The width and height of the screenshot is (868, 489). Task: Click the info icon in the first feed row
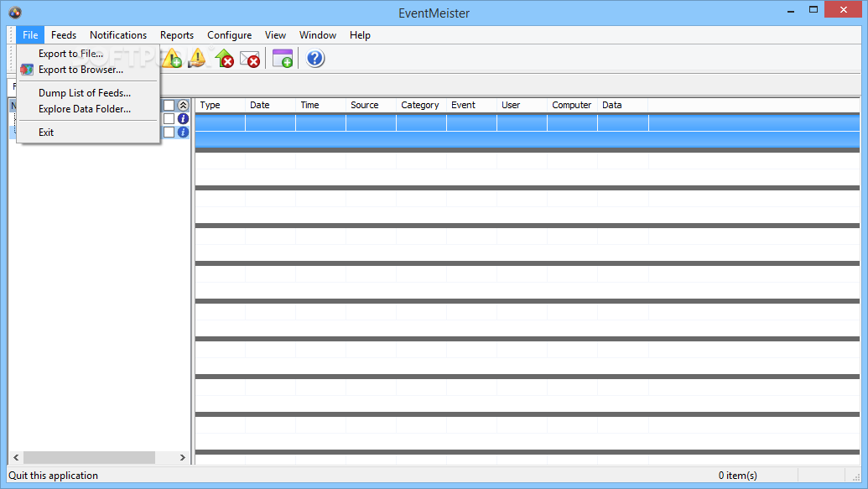pyautogui.click(x=183, y=118)
